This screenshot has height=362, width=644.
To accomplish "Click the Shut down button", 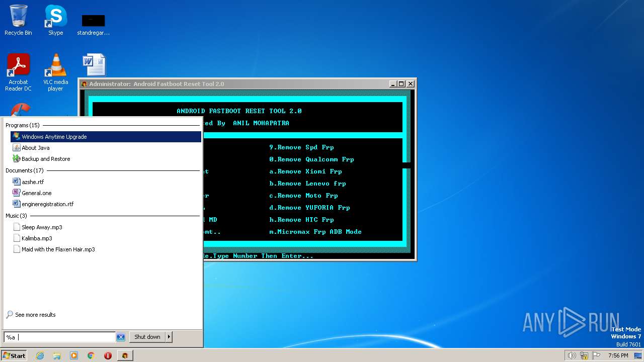I will [x=147, y=337].
